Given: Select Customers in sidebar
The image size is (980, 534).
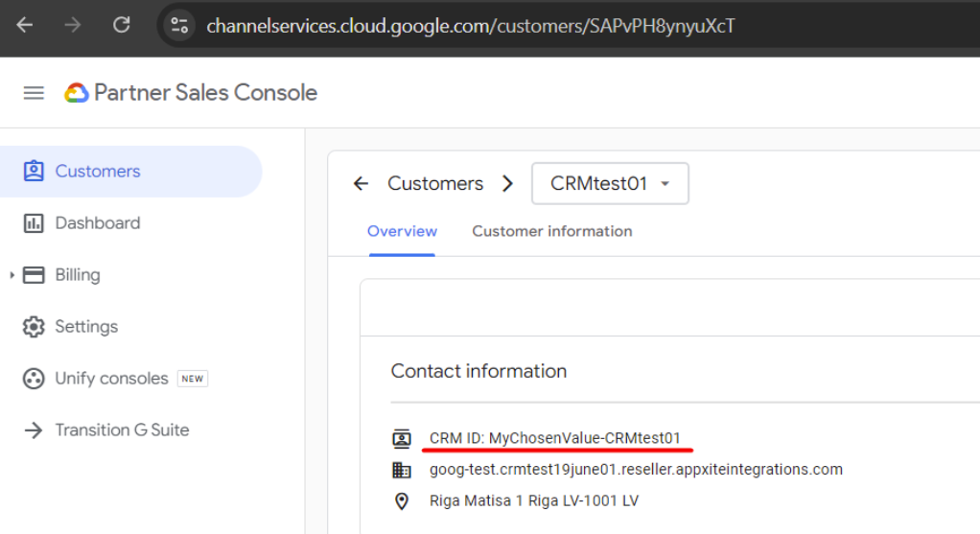Looking at the screenshot, I should coord(130,172).
